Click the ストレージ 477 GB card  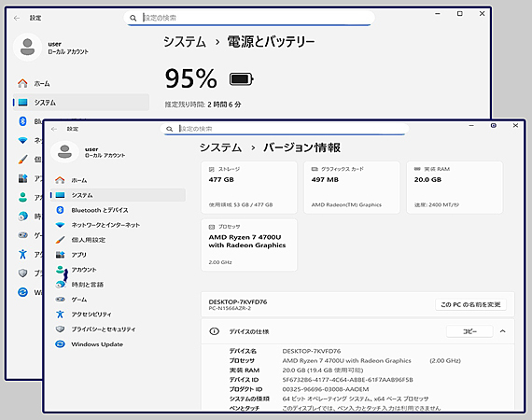249,188
